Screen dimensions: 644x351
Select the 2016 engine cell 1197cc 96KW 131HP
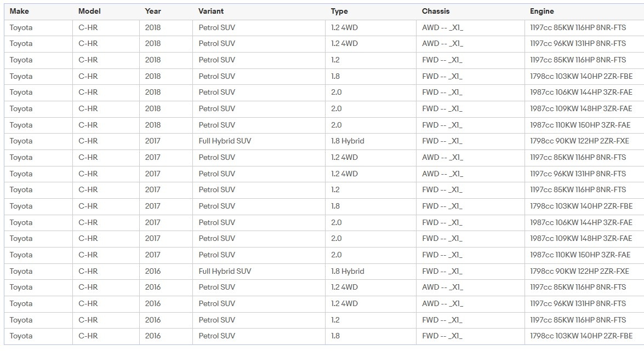point(578,303)
